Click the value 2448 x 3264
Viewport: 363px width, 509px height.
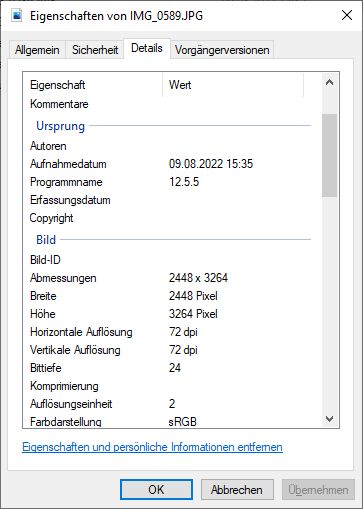198,278
